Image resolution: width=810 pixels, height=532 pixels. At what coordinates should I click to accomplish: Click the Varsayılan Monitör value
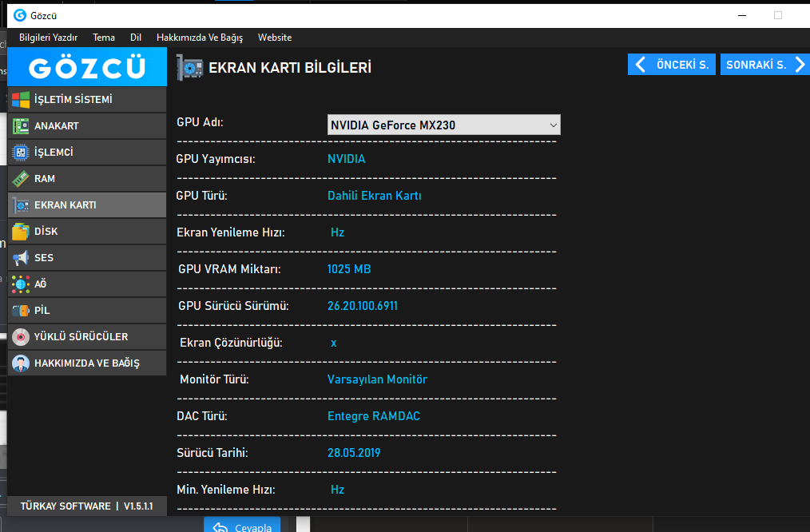click(378, 379)
